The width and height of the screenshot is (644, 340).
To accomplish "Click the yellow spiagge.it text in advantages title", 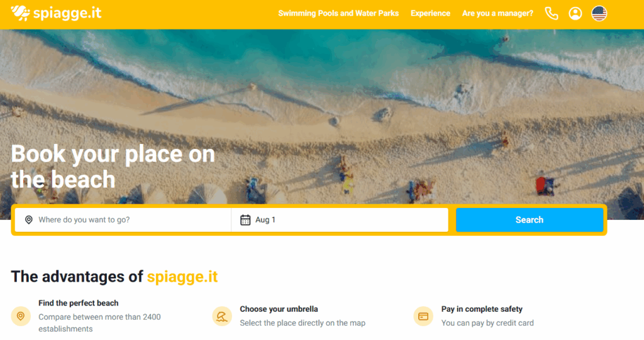I will (182, 277).
